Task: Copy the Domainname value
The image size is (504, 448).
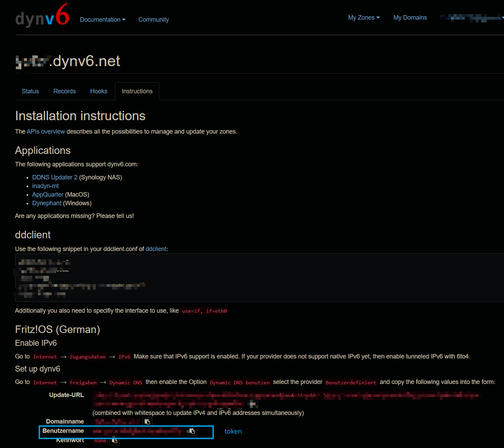Action: 147,421
